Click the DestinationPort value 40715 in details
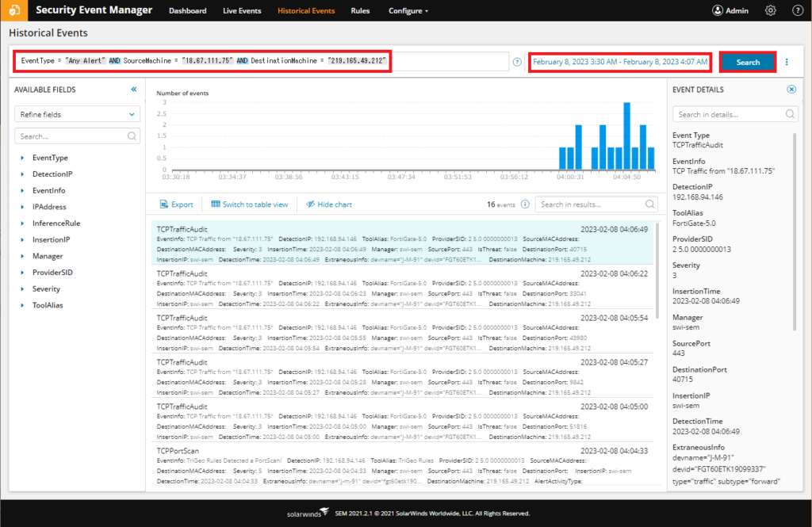This screenshot has height=527, width=812. click(683, 380)
